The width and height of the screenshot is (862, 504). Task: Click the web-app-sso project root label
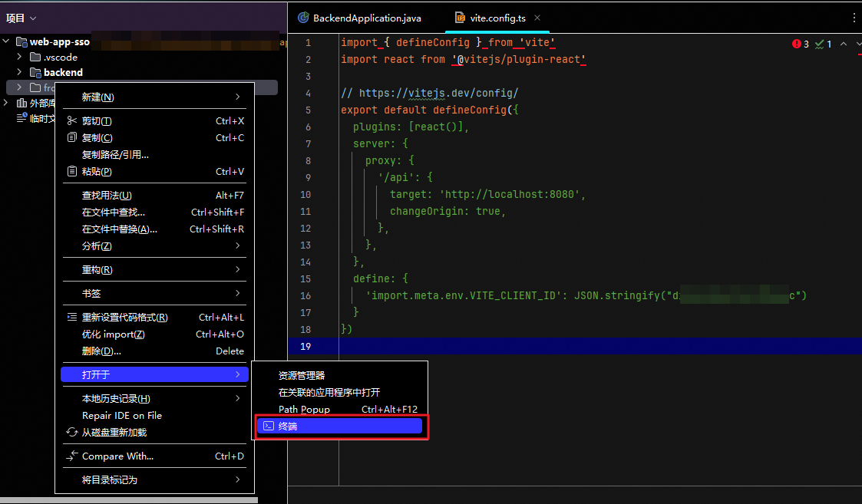pyautogui.click(x=59, y=41)
